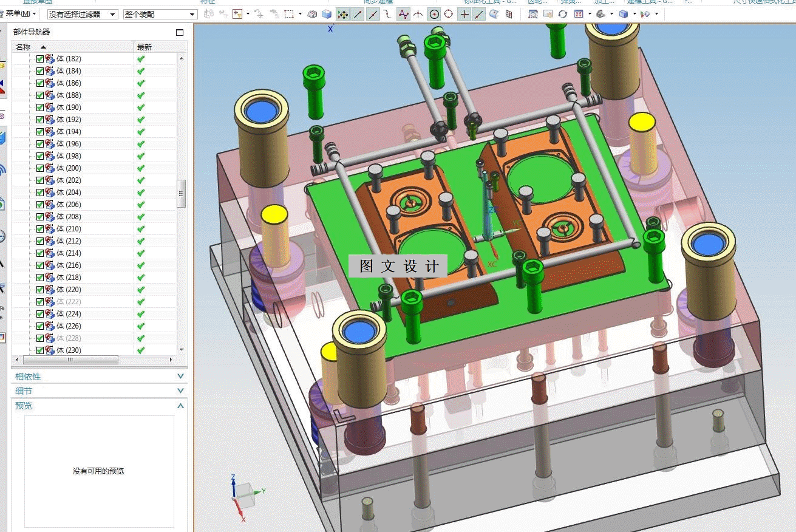Click the navigator horizontal scrollbar thumb
796x532 pixels.
click(x=70, y=360)
